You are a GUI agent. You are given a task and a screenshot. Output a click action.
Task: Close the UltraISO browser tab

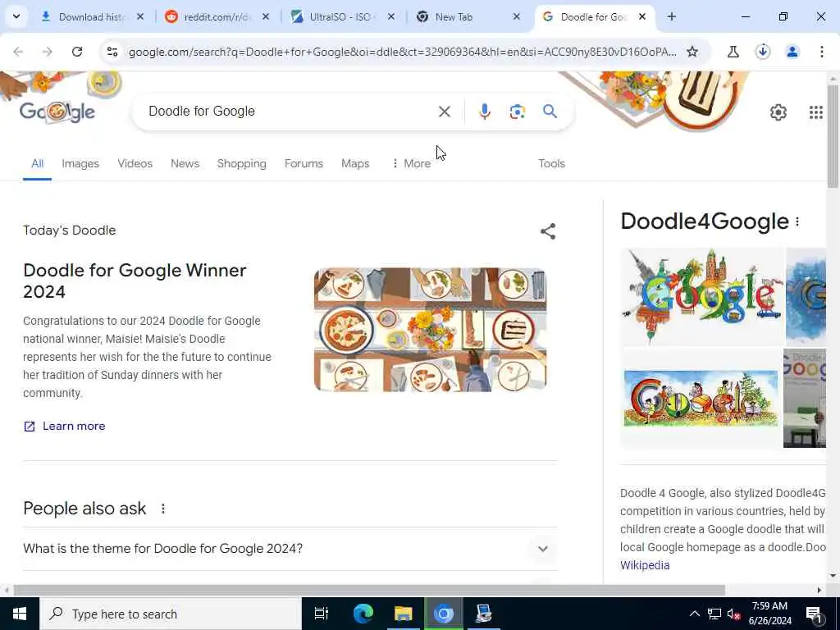391,16
